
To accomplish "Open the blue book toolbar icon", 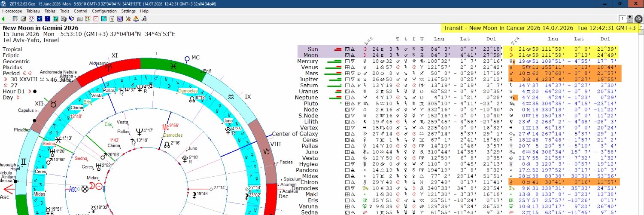I will 71,19.
